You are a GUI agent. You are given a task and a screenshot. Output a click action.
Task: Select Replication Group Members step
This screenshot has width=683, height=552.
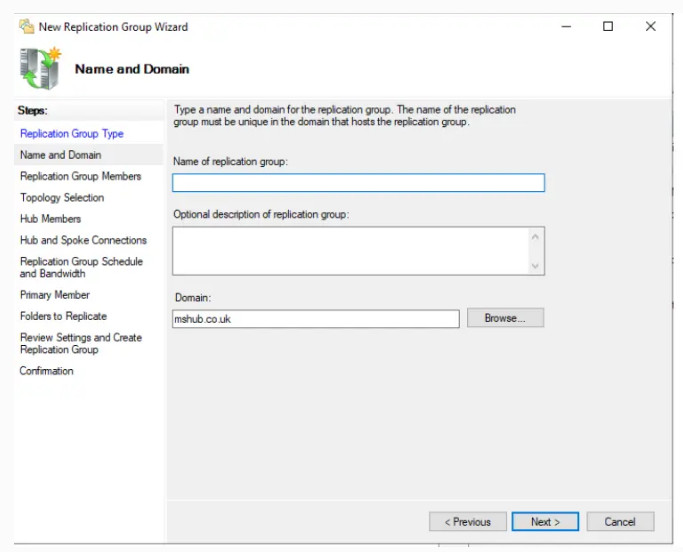[x=81, y=176]
